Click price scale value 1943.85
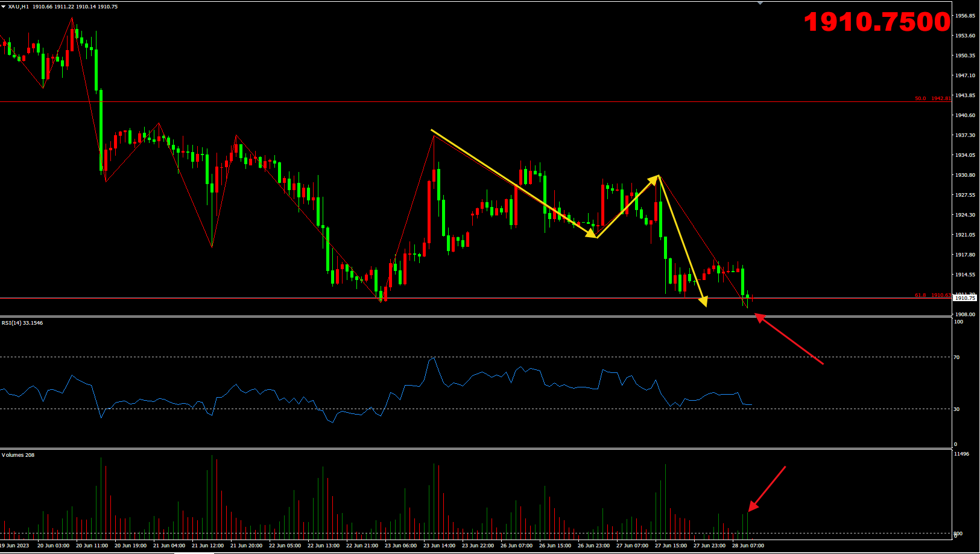 click(x=965, y=95)
